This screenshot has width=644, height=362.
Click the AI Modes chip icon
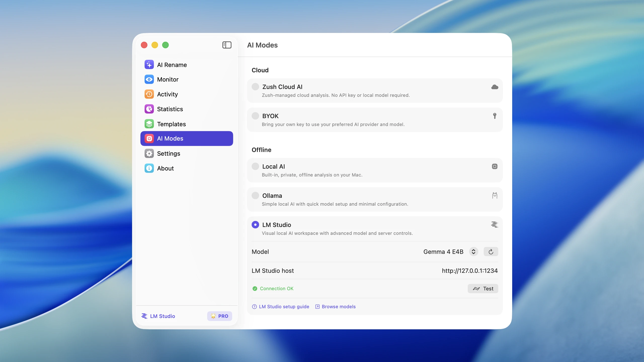coord(149,139)
